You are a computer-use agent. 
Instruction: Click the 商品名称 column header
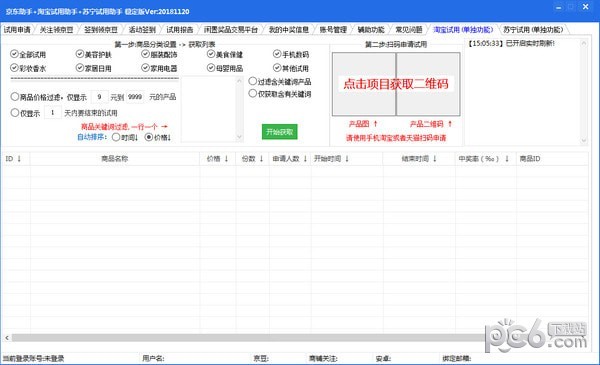pos(114,158)
